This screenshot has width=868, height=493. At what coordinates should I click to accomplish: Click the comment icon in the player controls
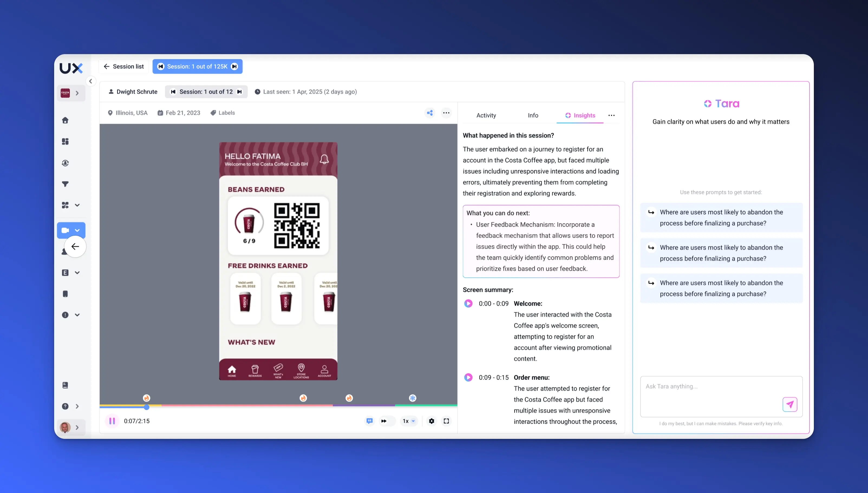[x=369, y=421]
